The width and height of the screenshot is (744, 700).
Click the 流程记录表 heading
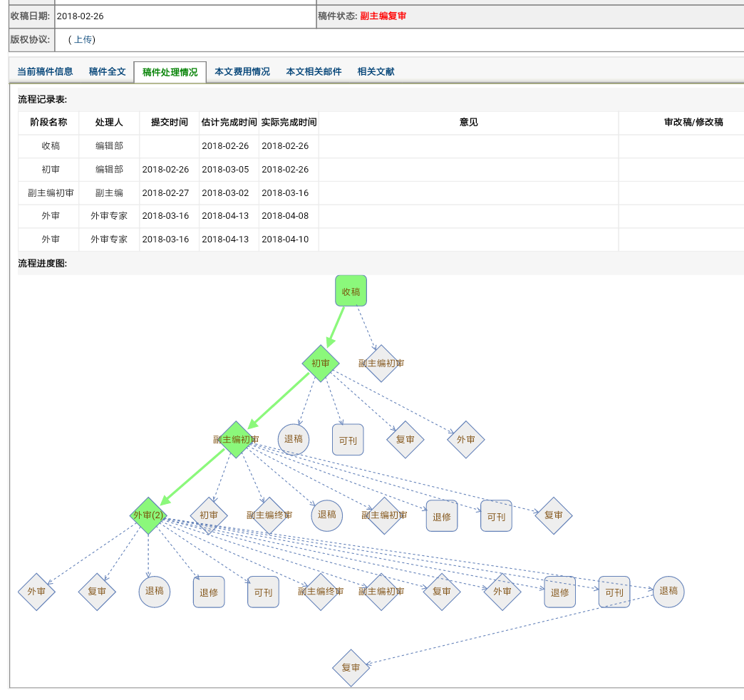pyautogui.click(x=43, y=100)
